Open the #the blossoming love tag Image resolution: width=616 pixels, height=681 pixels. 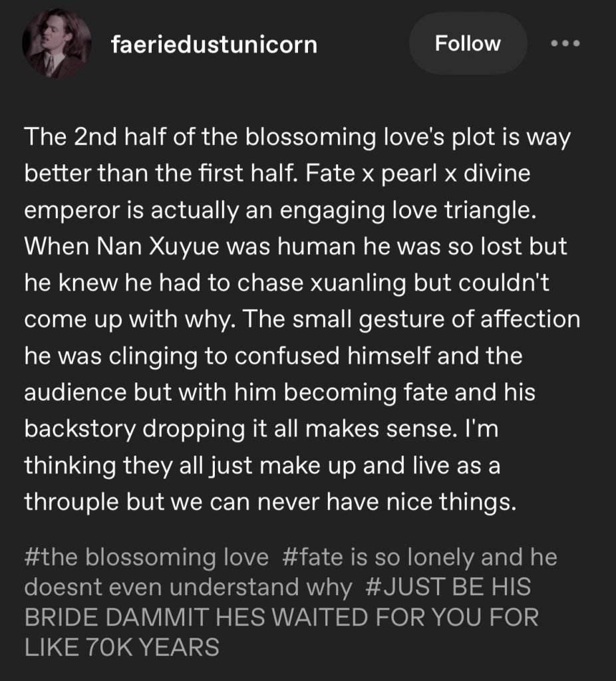point(146,557)
